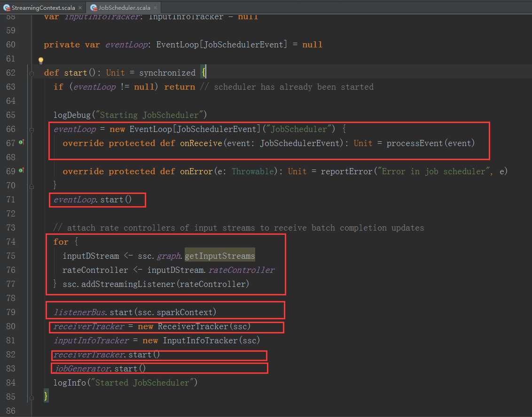Click the highlighted getInputStreams method reference
The height and width of the screenshot is (417, 532).
(219, 256)
